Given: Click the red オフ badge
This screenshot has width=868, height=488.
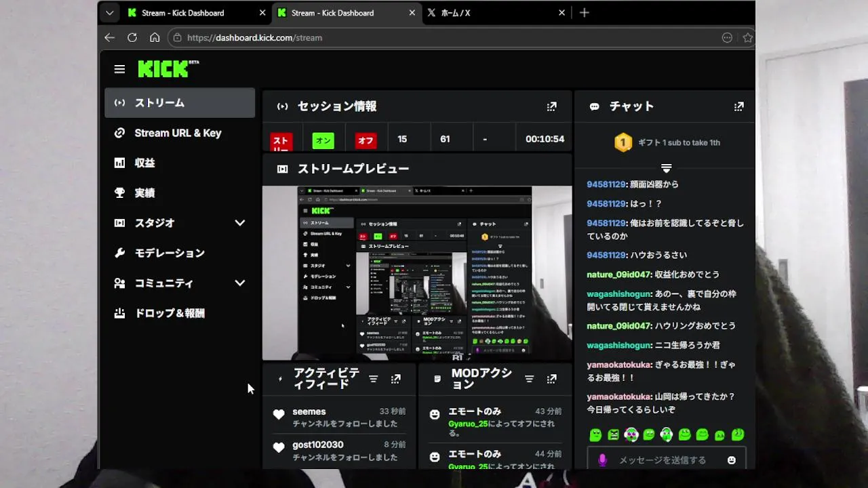Looking at the screenshot, I should point(366,140).
